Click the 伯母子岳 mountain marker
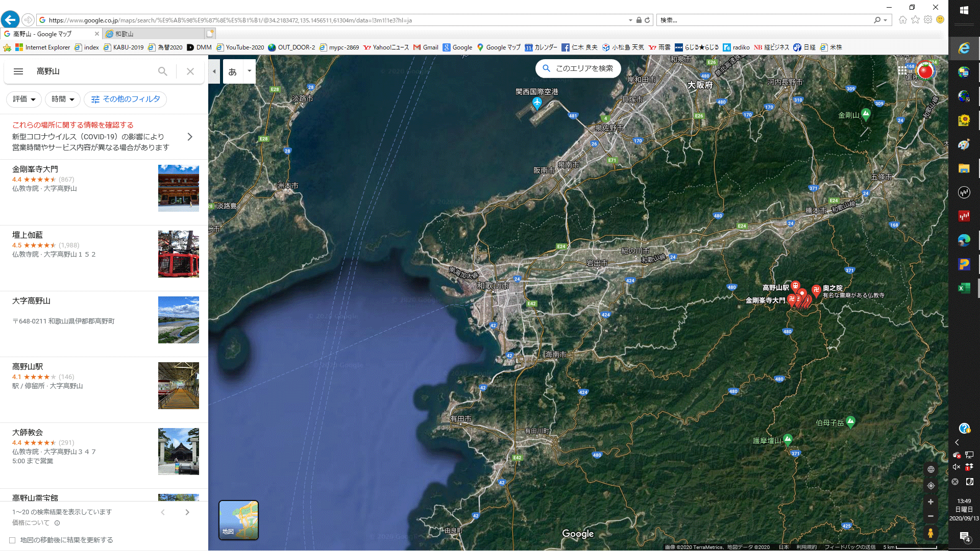 point(850,422)
